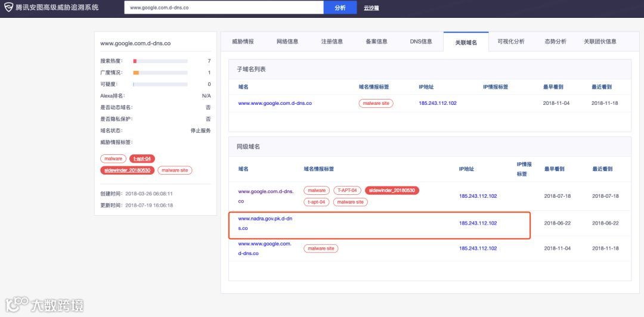
Task: Switch to the 威胁情报 tab
Action: (243, 42)
